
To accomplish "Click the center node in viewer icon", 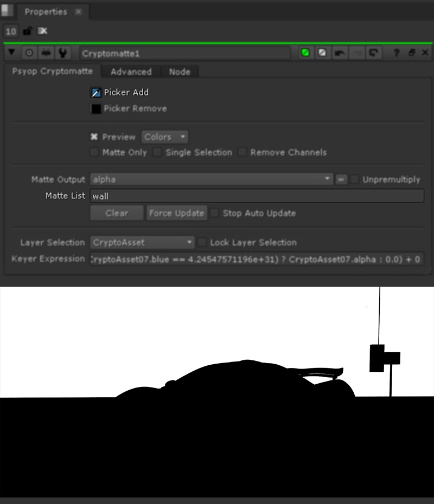I will pyautogui.click(x=29, y=53).
